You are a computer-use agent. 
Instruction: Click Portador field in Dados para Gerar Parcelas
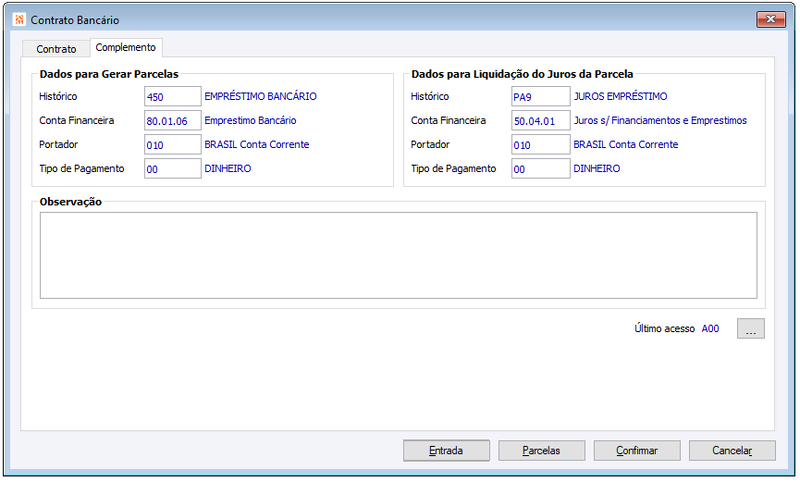click(x=172, y=145)
